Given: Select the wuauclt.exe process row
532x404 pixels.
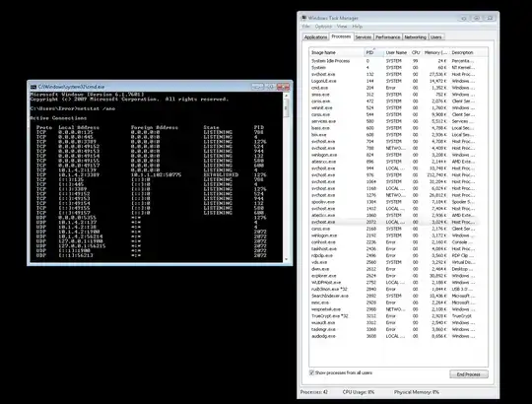Looking at the screenshot, I should coord(393,322).
